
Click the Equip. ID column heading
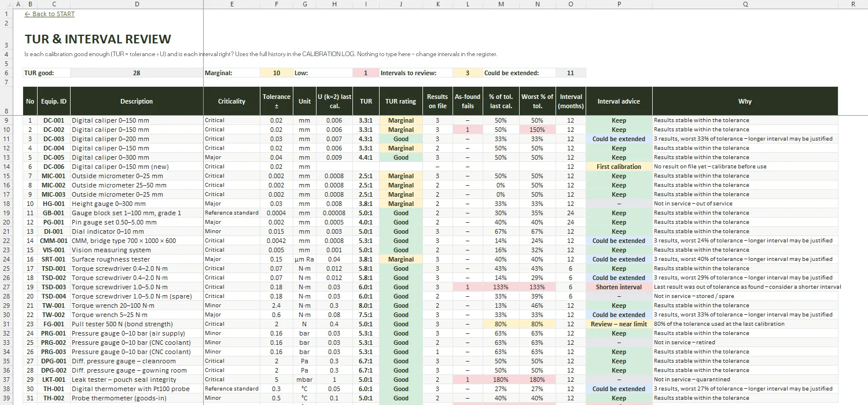(54, 101)
